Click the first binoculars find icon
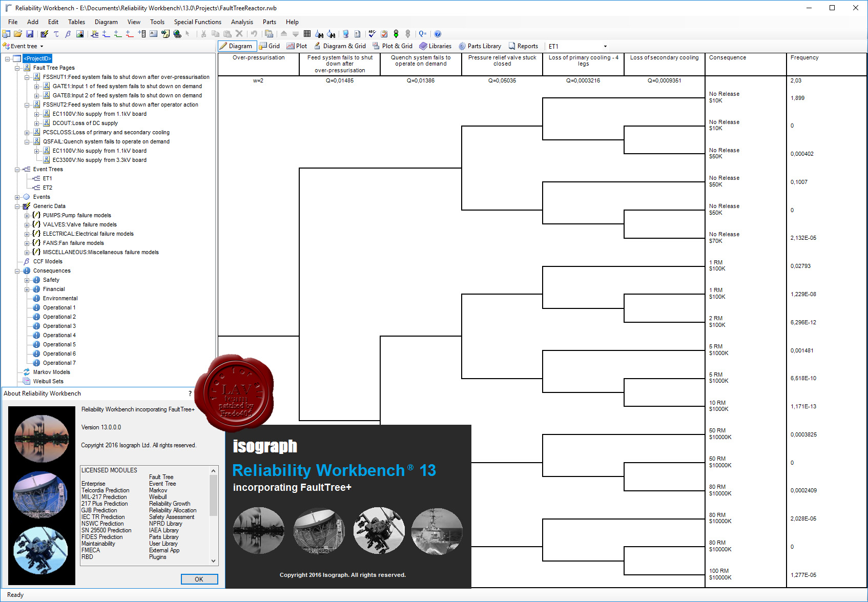 319,34
